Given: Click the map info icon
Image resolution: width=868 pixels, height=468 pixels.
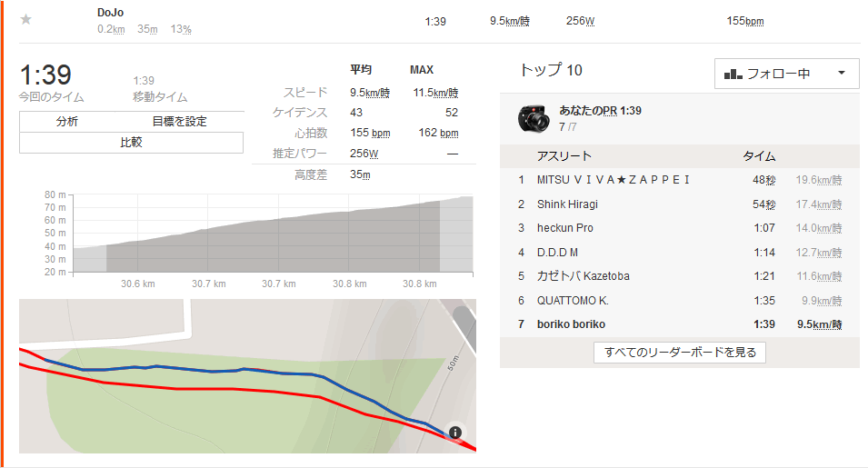Looking at the screenshot, I should pos(455,432).
